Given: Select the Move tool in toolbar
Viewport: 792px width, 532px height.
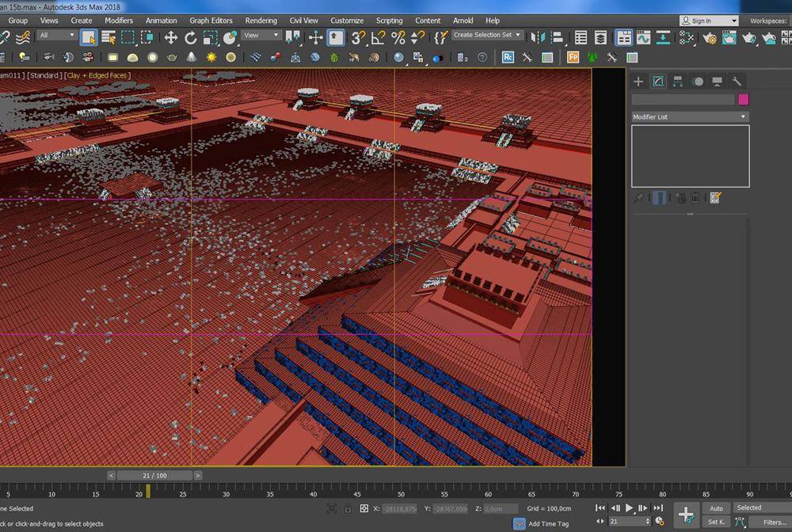Looking at the screenshot, I should pos(170,37).
